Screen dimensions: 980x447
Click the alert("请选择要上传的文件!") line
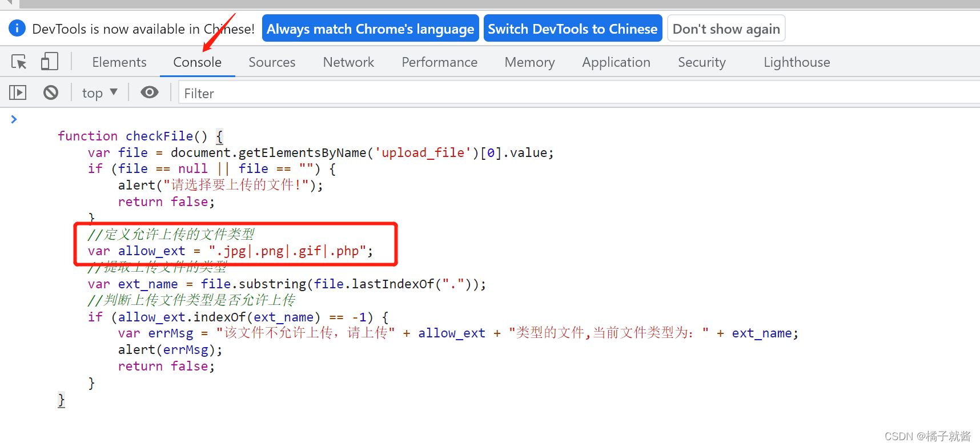coord(220,185)
